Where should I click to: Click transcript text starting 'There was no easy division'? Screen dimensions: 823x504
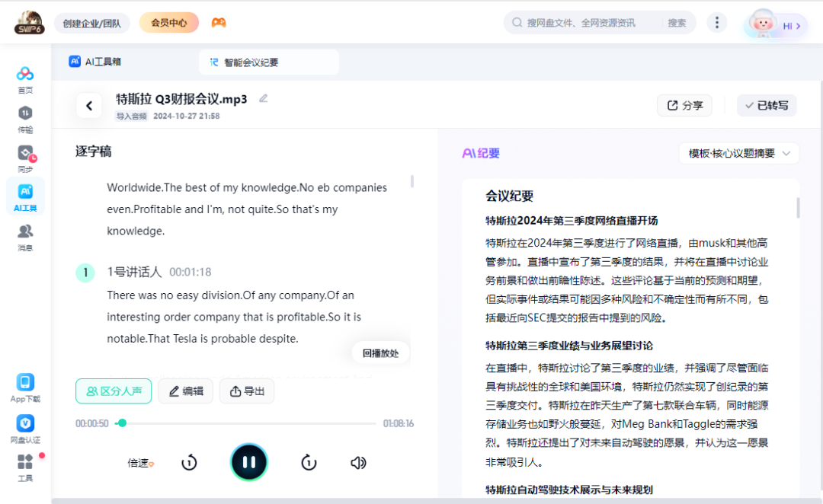(234, 317)
